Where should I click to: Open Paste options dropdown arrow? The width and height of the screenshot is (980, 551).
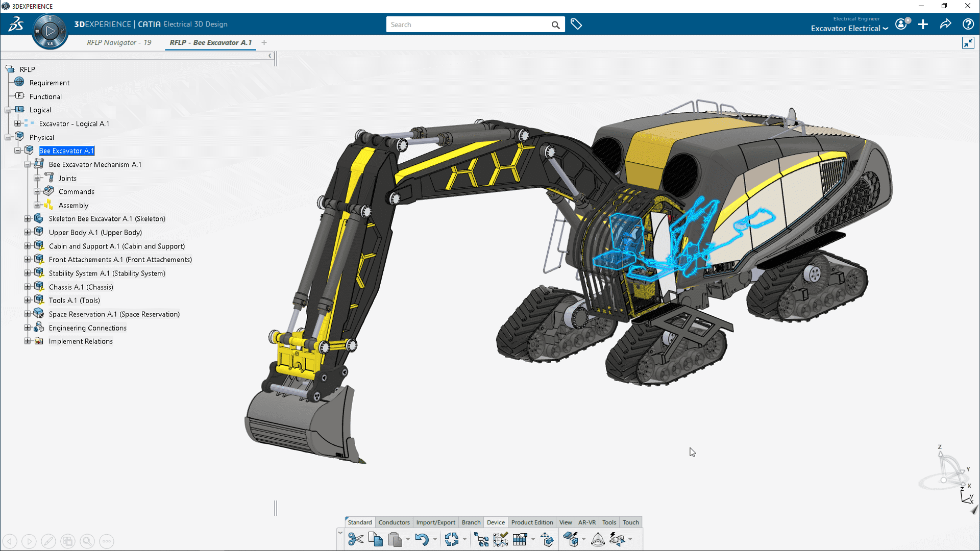408,539
